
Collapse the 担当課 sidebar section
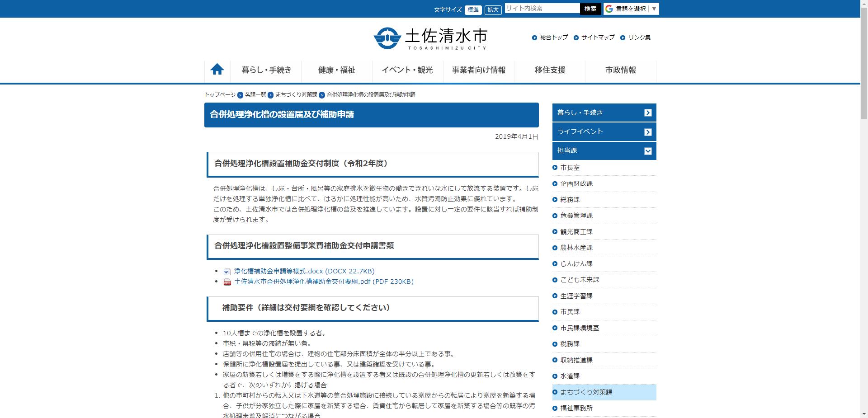click(648, 150)
